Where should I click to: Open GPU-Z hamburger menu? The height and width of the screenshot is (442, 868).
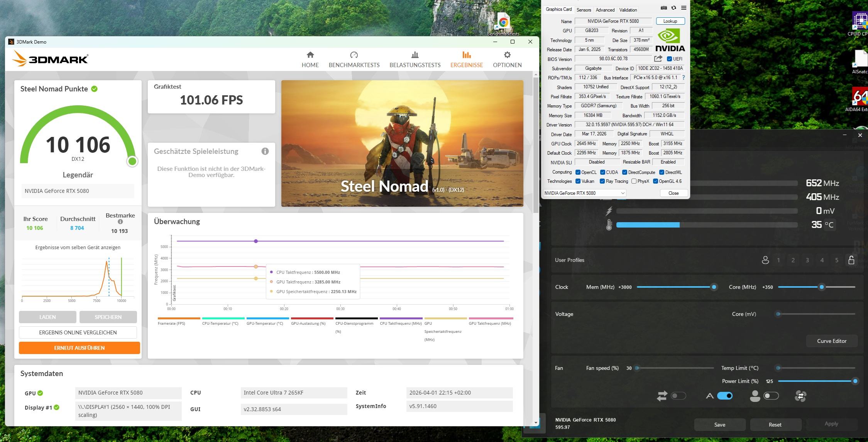click(684, 8)
